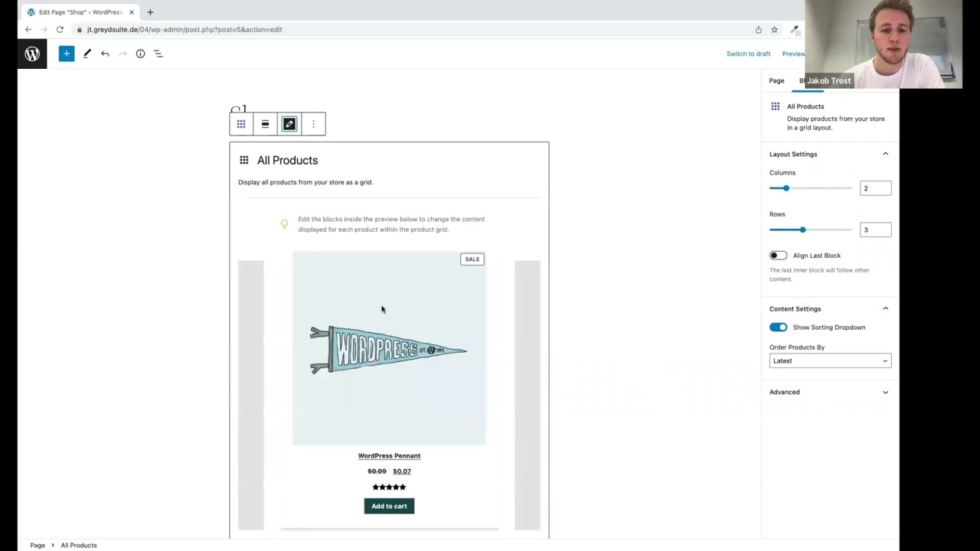Image resolution: width=980 pixels, height=551 pixels.
Task: Click the tip text about editing blocks
Action: point(391,224)
